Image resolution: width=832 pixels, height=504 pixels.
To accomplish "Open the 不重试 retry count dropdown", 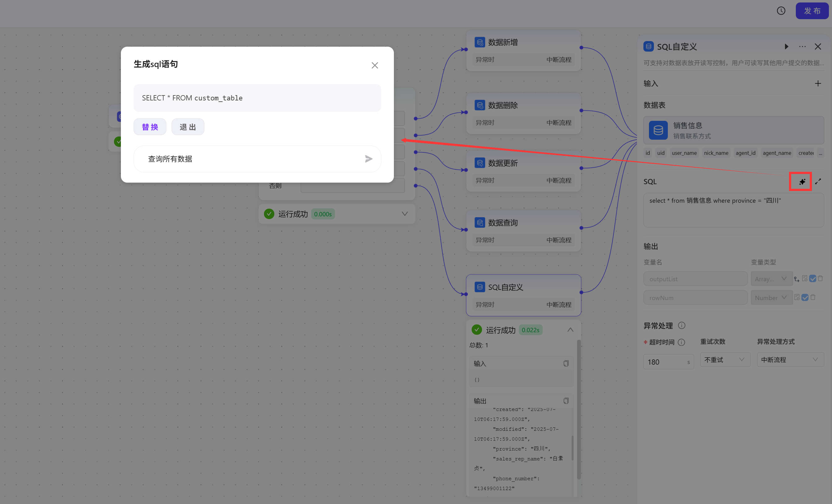I will pos(725,360).
